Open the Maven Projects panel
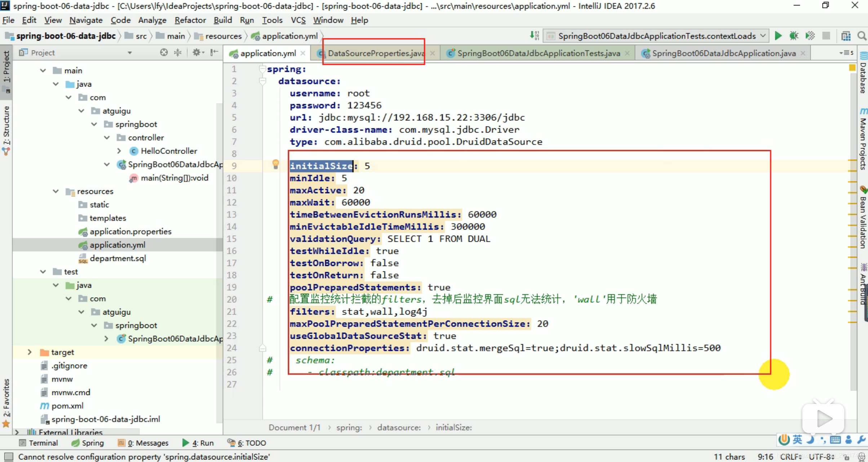Screen dimensions: 868x462 863,139
